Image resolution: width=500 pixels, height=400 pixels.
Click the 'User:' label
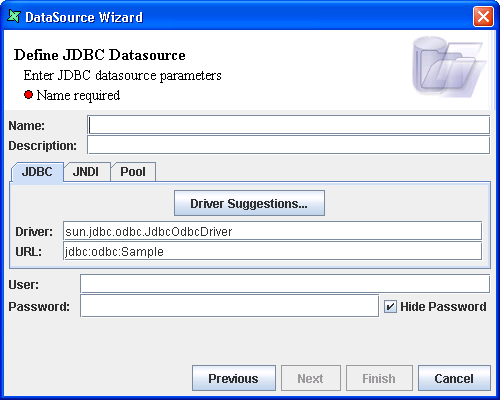point(23,285)
